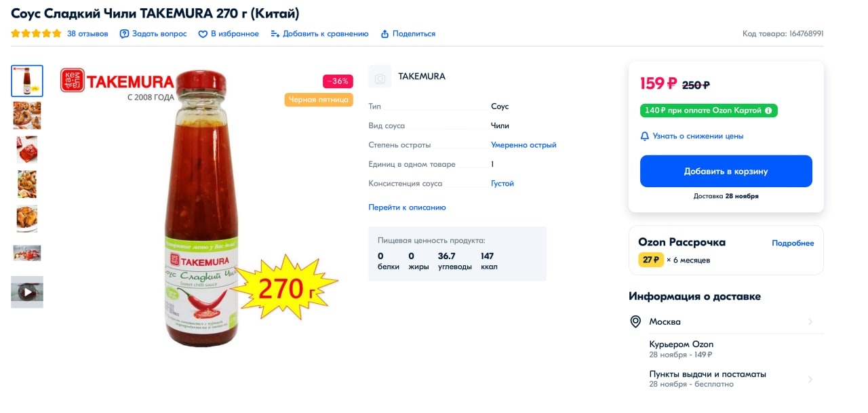The image size is (868, 413).
Task: Select the second product gallery thumbnail
Action: pyautogui.click(x=27, y=115)
